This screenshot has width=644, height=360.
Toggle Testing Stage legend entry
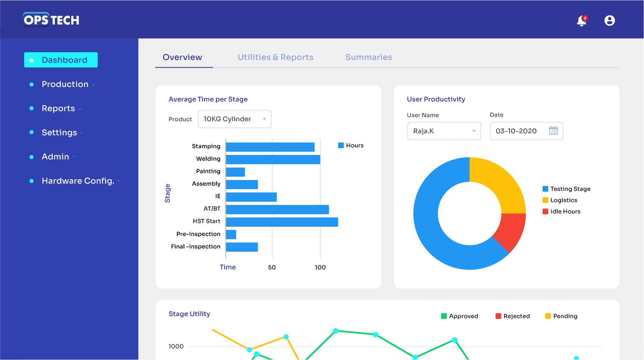point(566,189)
